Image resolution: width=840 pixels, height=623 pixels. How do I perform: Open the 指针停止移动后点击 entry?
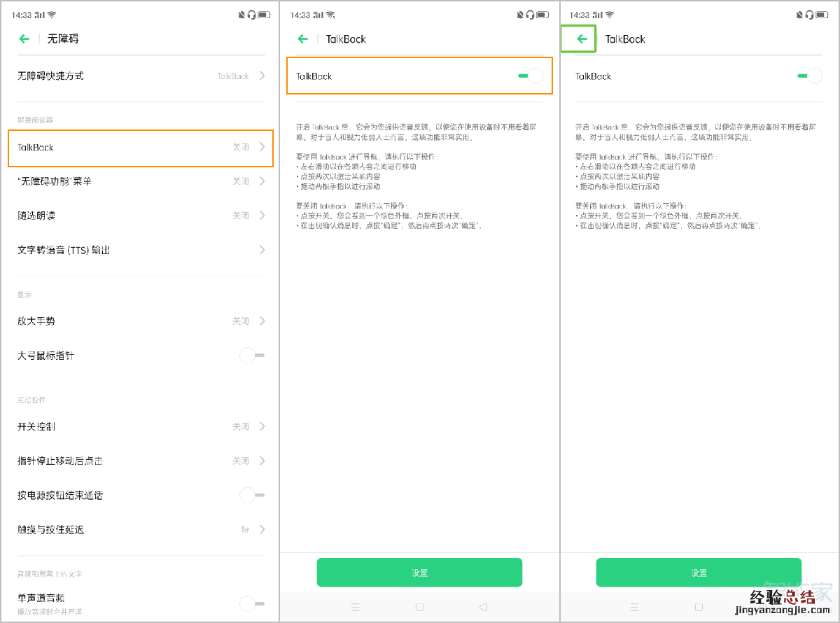[x=141, y=461]
